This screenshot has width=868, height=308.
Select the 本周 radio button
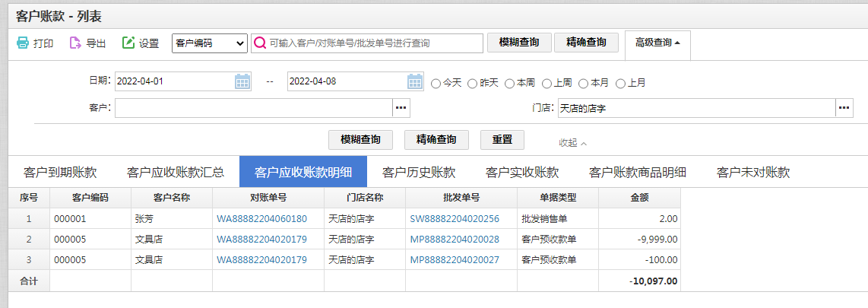pos(509,84)
